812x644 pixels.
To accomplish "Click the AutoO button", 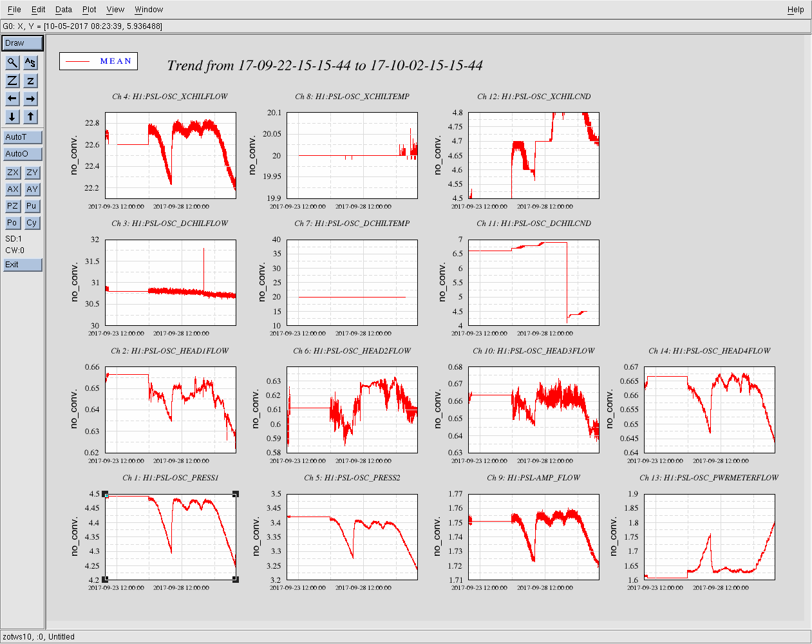I will point(23,154).
